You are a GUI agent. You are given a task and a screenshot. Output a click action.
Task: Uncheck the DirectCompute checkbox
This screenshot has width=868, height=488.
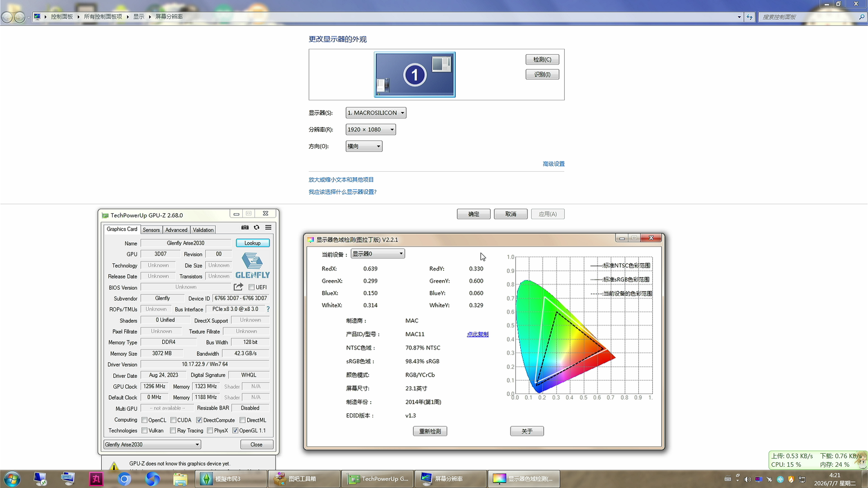click(199, 420)
